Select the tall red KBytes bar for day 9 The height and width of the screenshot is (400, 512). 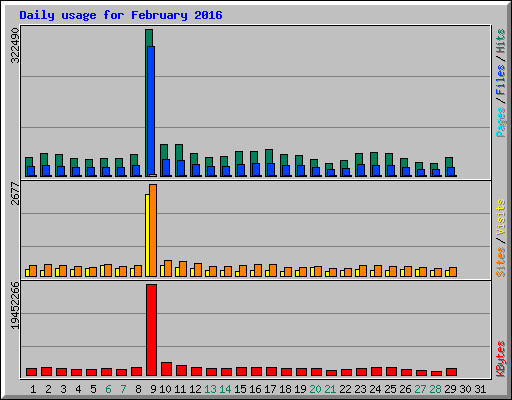(151, 330)
